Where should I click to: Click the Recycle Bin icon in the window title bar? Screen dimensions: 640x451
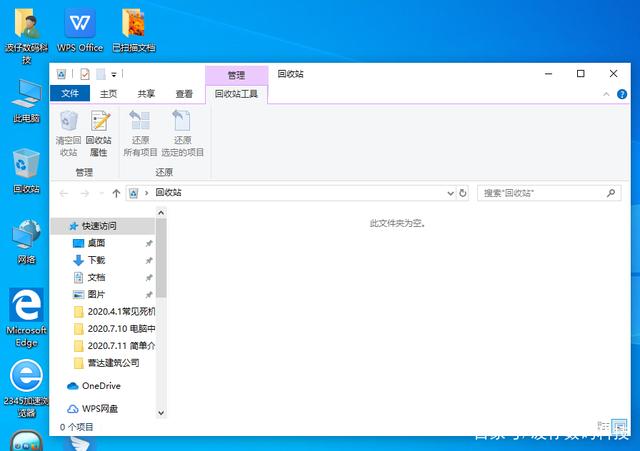(x=61, y=74)
